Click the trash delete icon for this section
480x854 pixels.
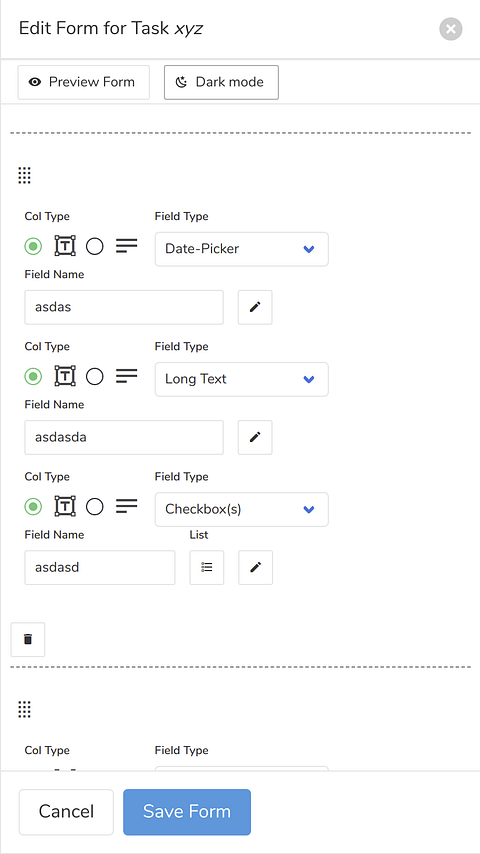tap(28, 639)
